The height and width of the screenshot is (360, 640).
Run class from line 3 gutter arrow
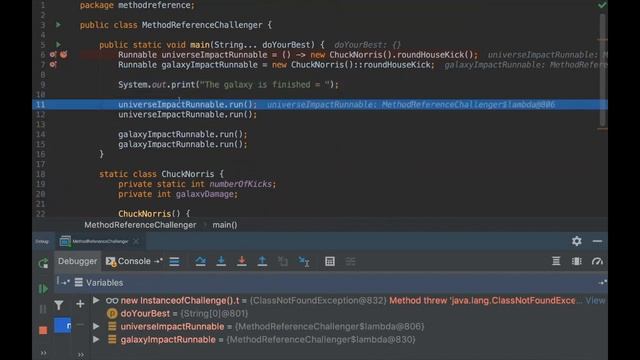(x=58, y=25)
